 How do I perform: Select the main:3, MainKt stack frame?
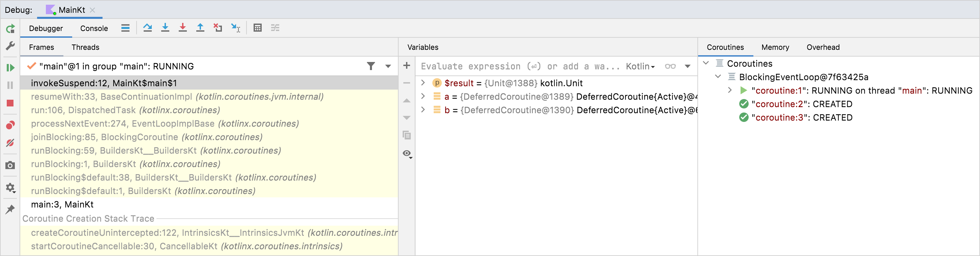62,204
